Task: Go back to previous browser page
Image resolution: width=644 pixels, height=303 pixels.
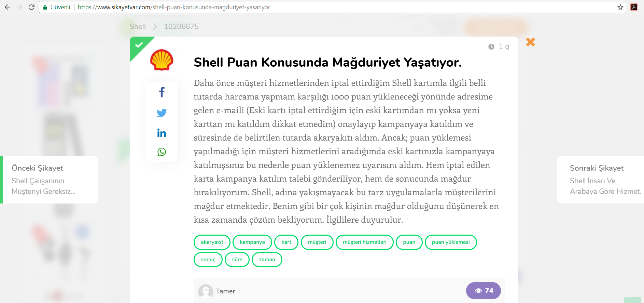Action: coord(8,7)
